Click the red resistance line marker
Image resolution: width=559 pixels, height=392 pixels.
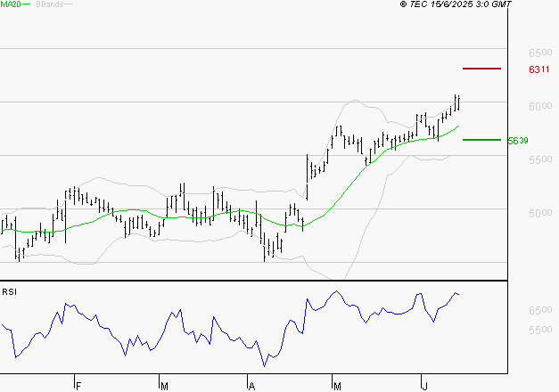482,69
